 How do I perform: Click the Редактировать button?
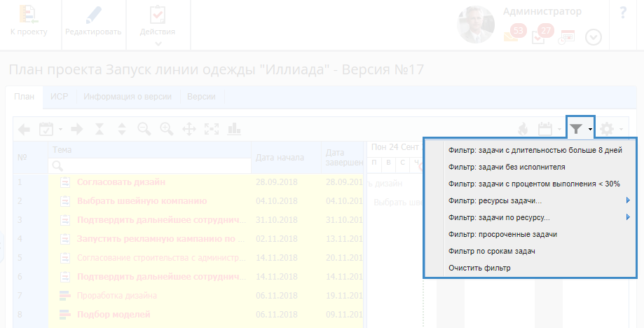point(94,25)
